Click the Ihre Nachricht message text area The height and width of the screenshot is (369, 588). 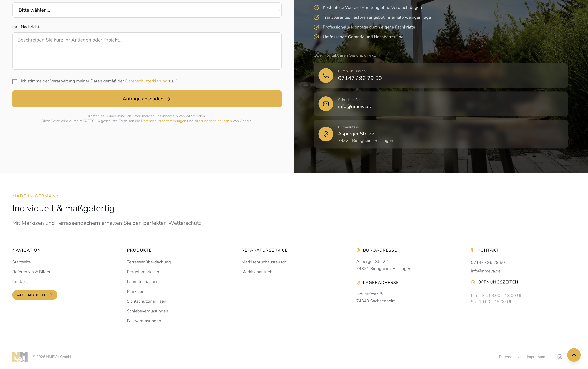click(x=147, y=51)
